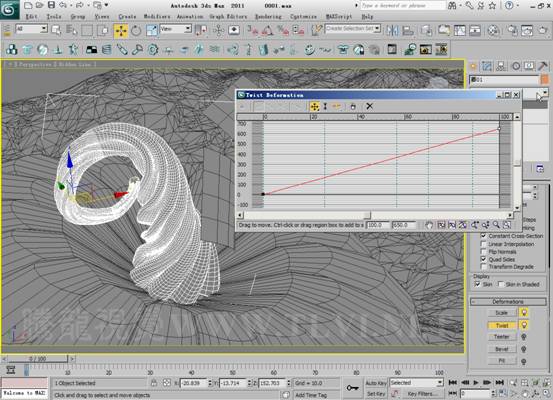Open the Create menu
The image size is (553, 400).
coord(127,17)
